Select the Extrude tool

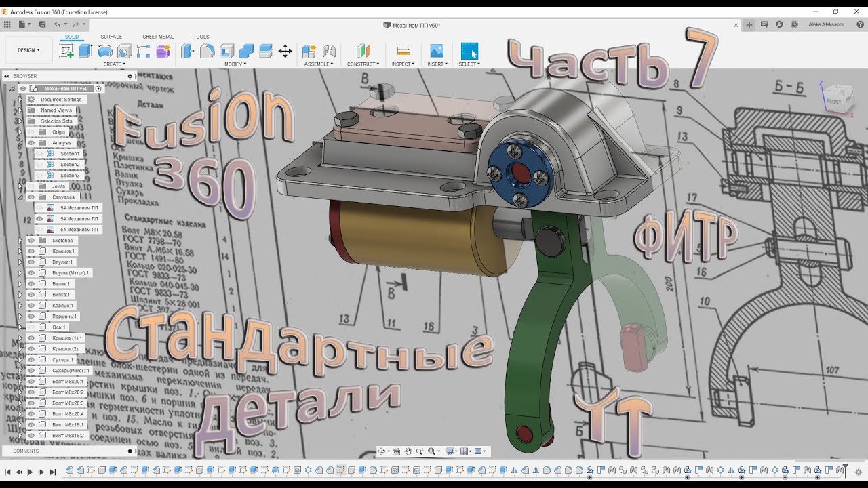coord(85,51)
